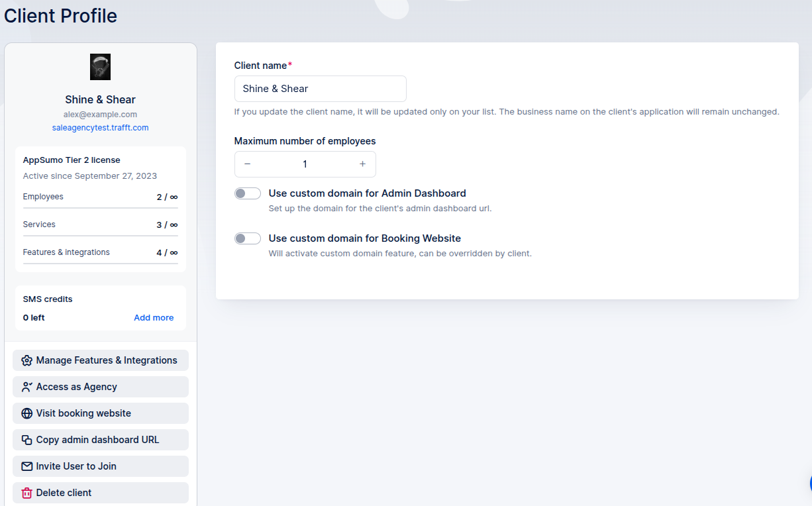The image size is (812, 506).
Task: Select Access as Agency option
Action: pyautogui.click(x=76, y=387)
